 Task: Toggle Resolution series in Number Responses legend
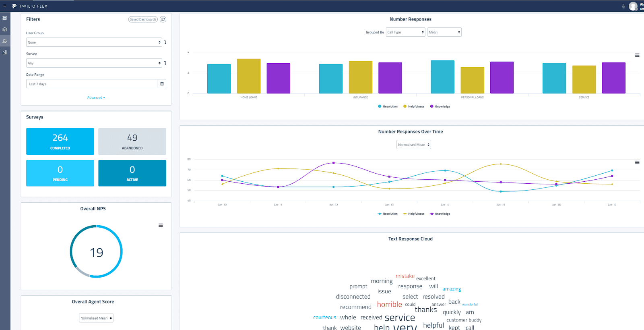388,106
